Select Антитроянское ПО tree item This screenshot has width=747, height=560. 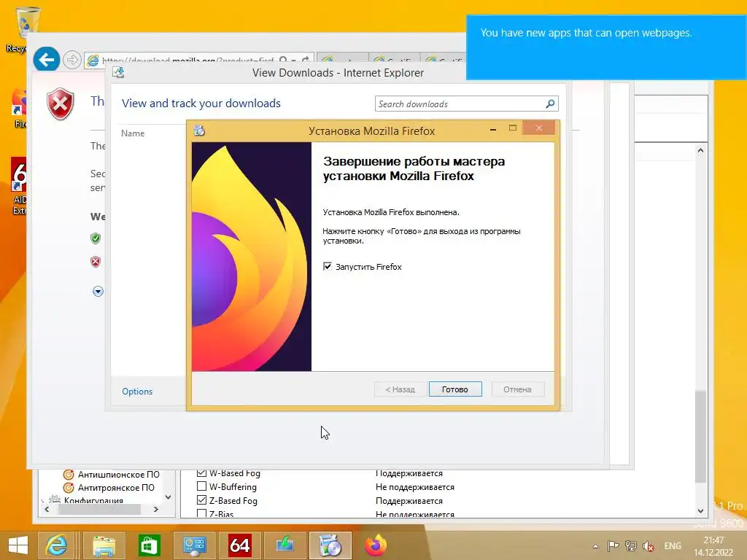click(x=116, y=488)
